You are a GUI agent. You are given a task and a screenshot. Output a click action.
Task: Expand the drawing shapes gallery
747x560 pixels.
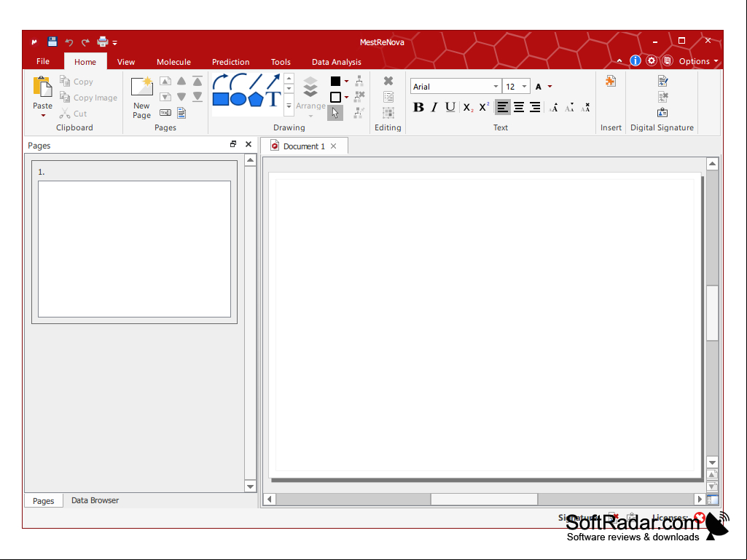coord(289,106)
